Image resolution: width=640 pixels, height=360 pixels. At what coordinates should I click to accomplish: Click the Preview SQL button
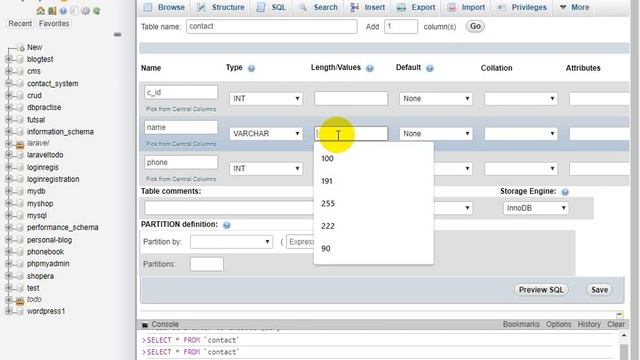coord(541,290)
